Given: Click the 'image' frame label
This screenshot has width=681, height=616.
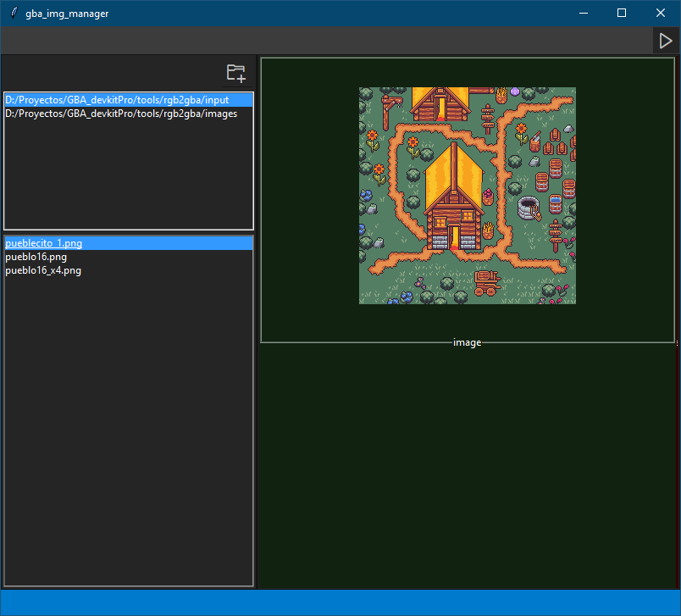Looking at the screenshot, I should pyautogui.click(x=467, y=342).
